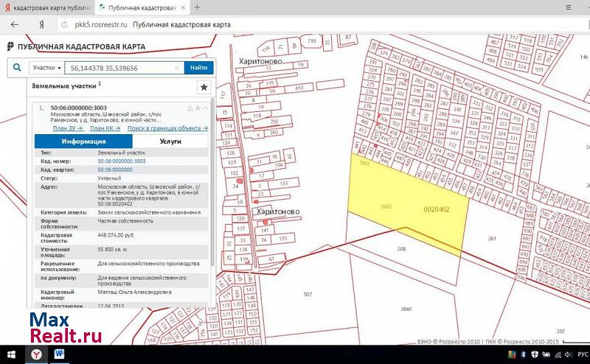Image resolution: width=590 pixels, height=364 pixels.
Task: Clear the search field with X
Action: pyautogui.click(x=176, y=68)
